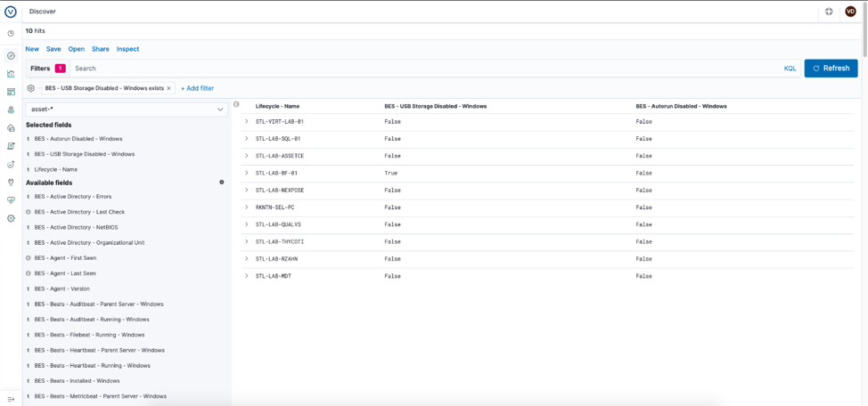Click BES - Autorun Disabled column header

(x=681, y=106)
